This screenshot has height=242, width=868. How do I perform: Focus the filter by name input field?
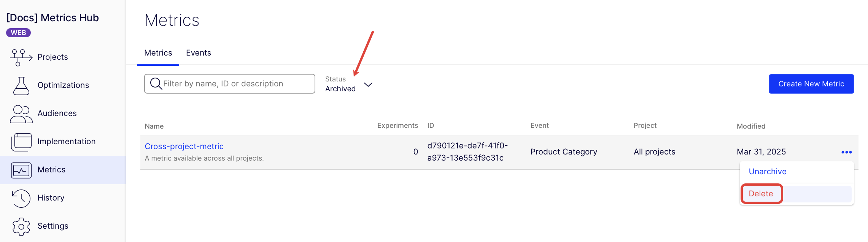click(230, 84)
